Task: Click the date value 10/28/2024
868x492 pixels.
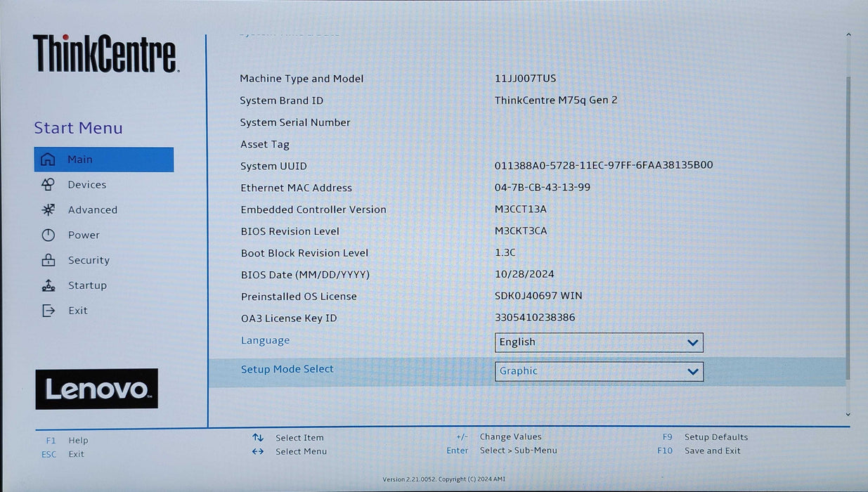Action: (524, 274)
